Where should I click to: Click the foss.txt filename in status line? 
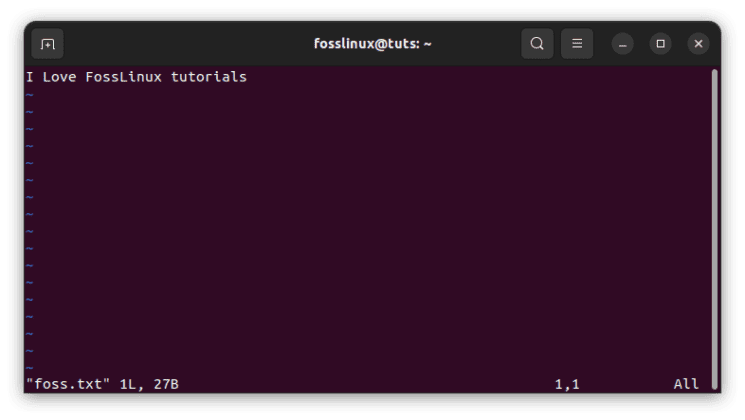pos(68,384)
